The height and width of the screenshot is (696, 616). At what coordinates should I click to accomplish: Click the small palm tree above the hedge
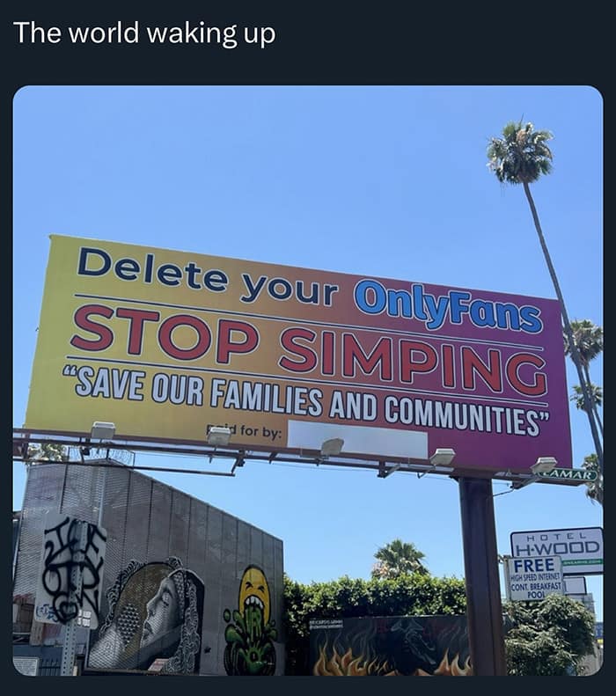coord(400,558)
